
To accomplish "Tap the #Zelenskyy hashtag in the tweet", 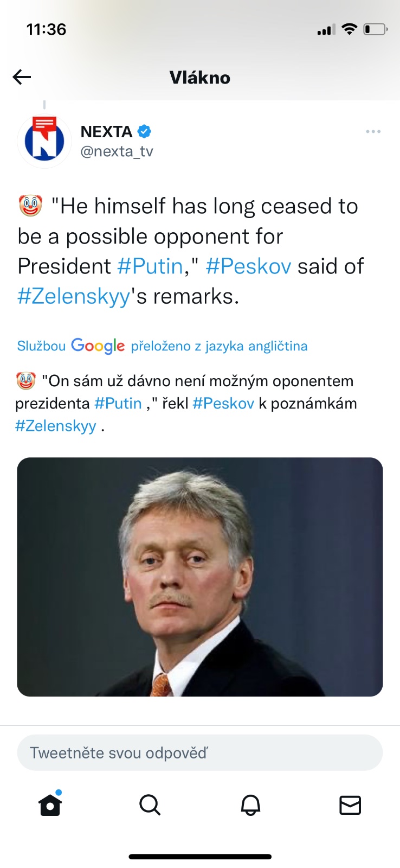I will tap(74, 296).
